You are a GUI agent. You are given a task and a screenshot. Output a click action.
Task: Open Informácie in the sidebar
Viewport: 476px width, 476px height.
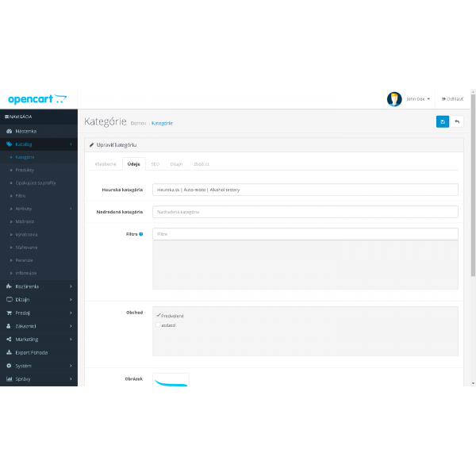[x=26, y=273]
